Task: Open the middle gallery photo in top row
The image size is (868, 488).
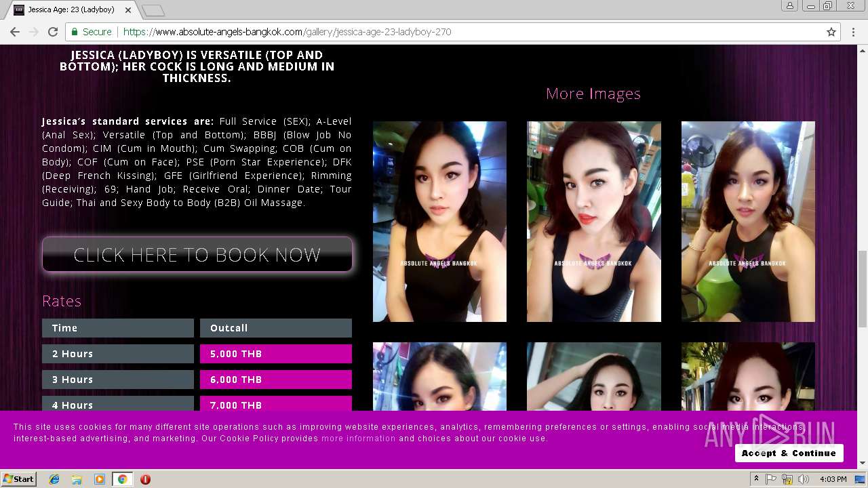Action: 594,222
